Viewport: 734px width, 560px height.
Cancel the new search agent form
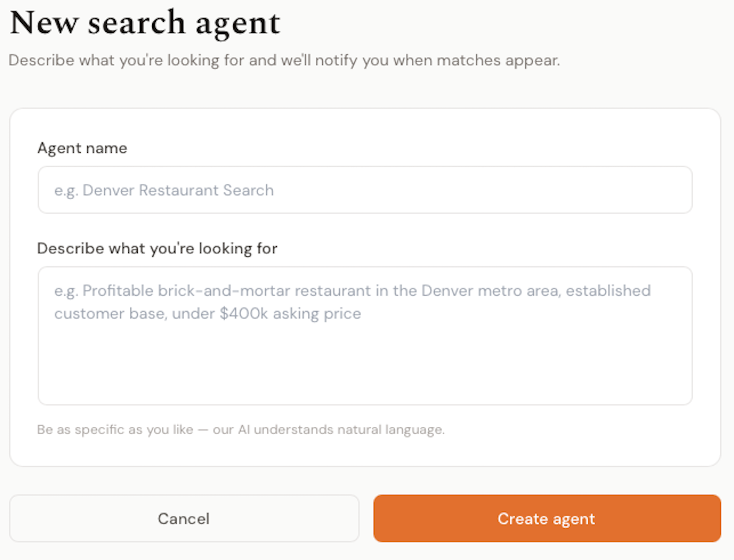point(184,518)
